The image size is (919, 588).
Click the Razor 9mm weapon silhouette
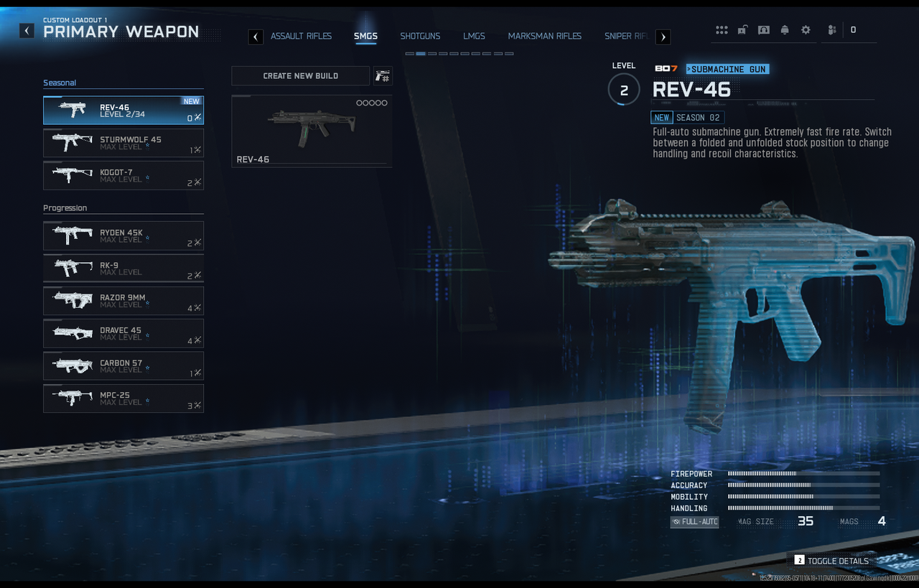72,300
